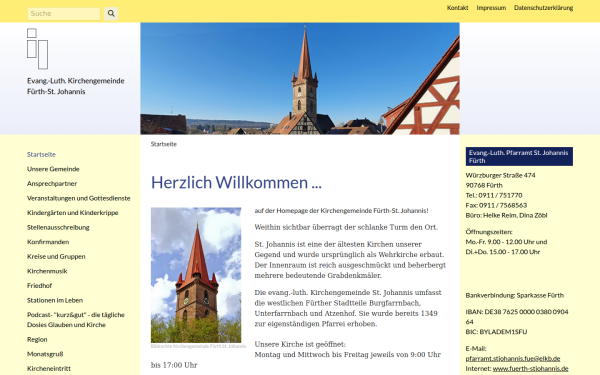Image resolution: width=600 pixels, height=375 pixels.
Task: Click the pfarramt.stjohannis.fue@elkb.de email link
Action: coord(513,359)
